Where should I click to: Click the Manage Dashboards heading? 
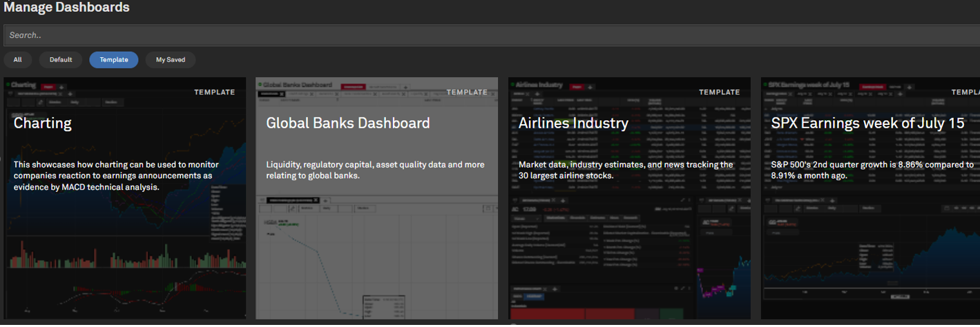tap(66, 8)
